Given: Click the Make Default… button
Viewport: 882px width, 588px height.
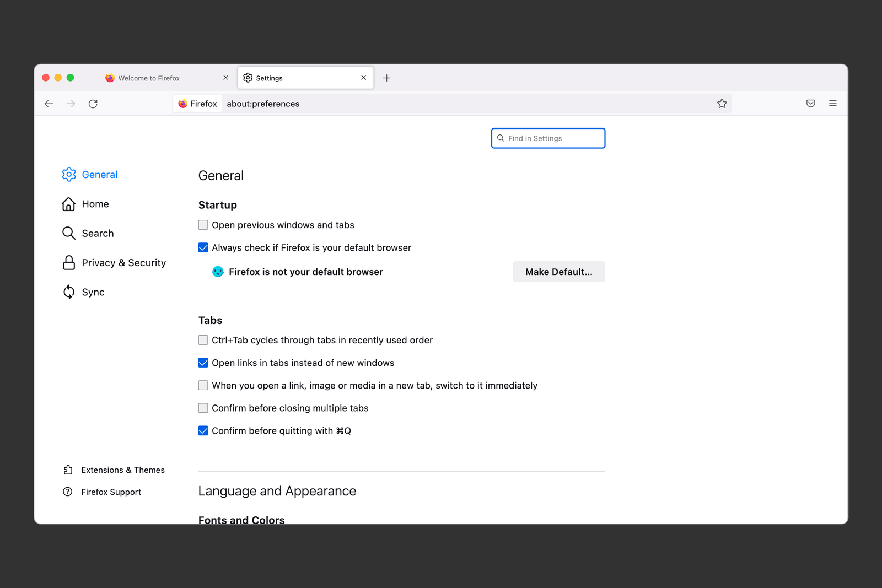Looking at the screenshot, I should coord(558,272).
